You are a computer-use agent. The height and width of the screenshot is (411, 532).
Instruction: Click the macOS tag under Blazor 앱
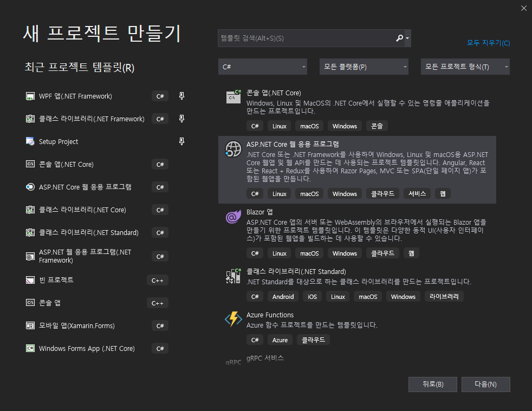[x=309, y=253]
